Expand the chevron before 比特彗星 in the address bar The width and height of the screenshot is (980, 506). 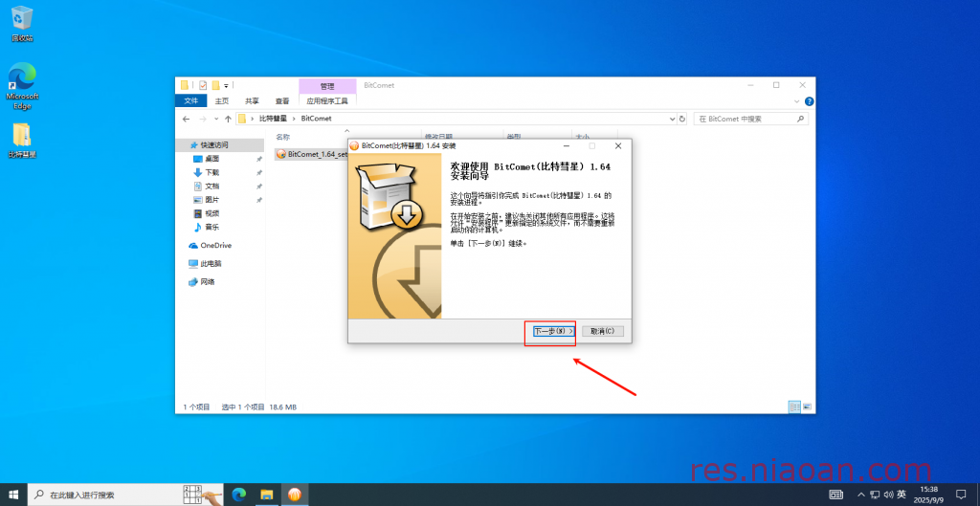pos(253,118)
